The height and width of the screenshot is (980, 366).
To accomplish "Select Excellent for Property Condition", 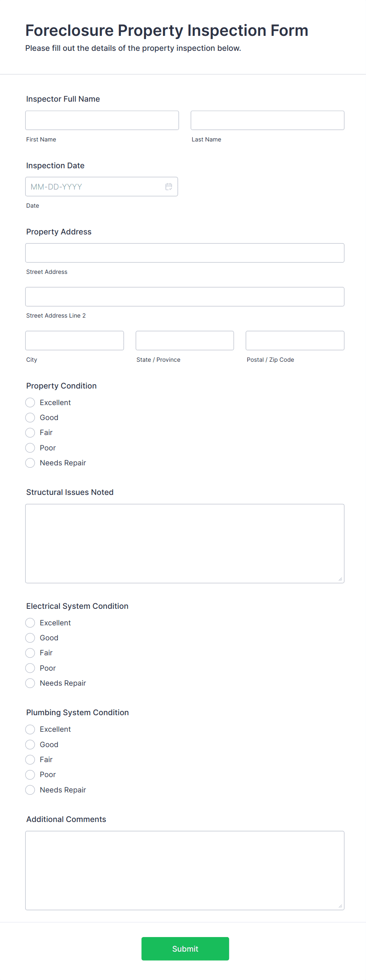I will (x=30, y=402).
